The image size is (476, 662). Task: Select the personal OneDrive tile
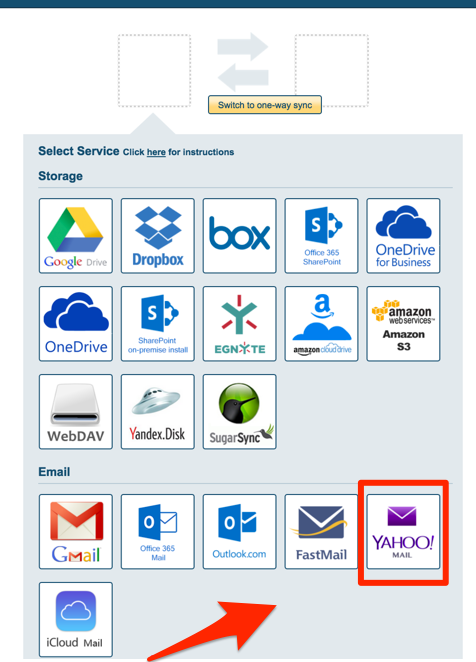[76, 324]
